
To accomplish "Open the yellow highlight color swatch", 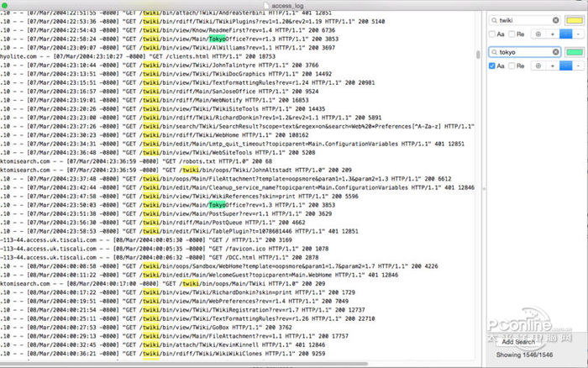I will [x=574, y=20].
